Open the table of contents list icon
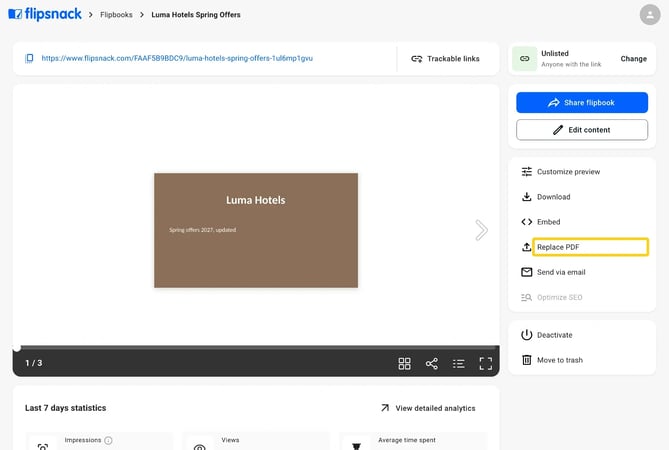 tap(459, 363)
